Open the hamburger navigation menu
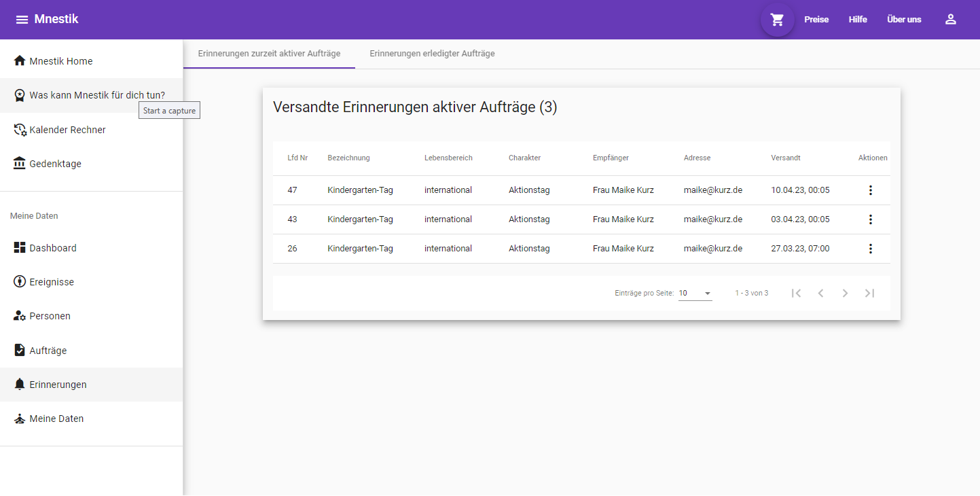 [x=22, y=20]
